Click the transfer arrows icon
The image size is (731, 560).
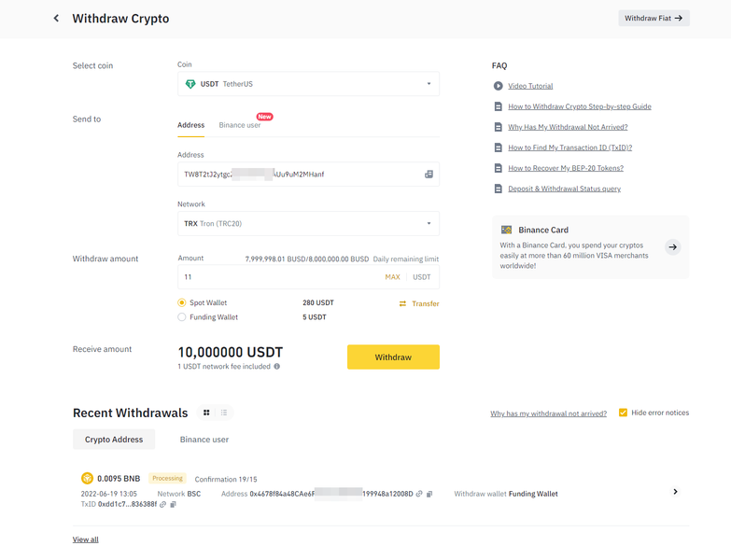[x=402, y=303]
